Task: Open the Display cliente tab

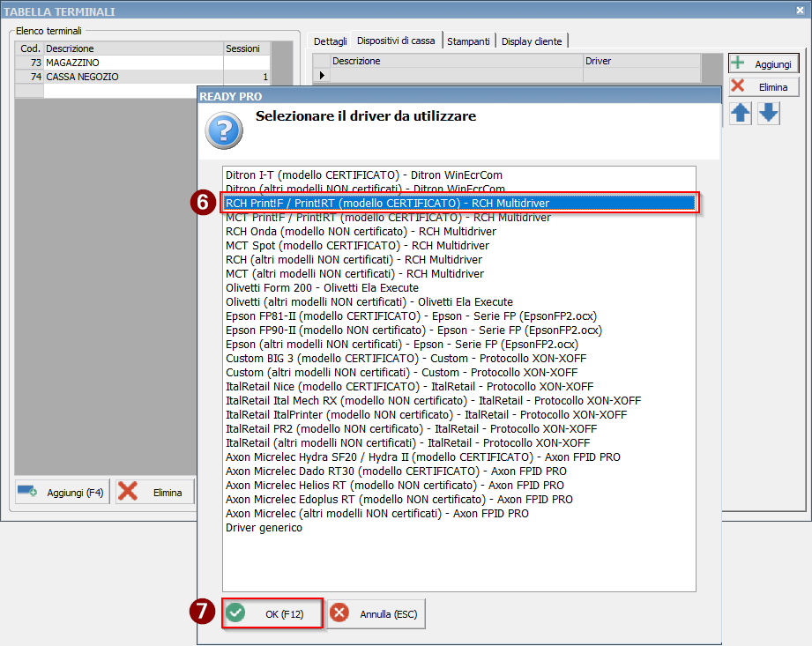Action: pyautogui.click(x=532, y=41)
